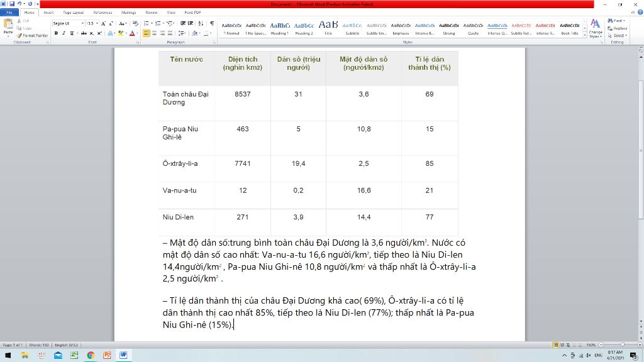
Task: Switch to Review tab
Action: click(x=152, y=13)
